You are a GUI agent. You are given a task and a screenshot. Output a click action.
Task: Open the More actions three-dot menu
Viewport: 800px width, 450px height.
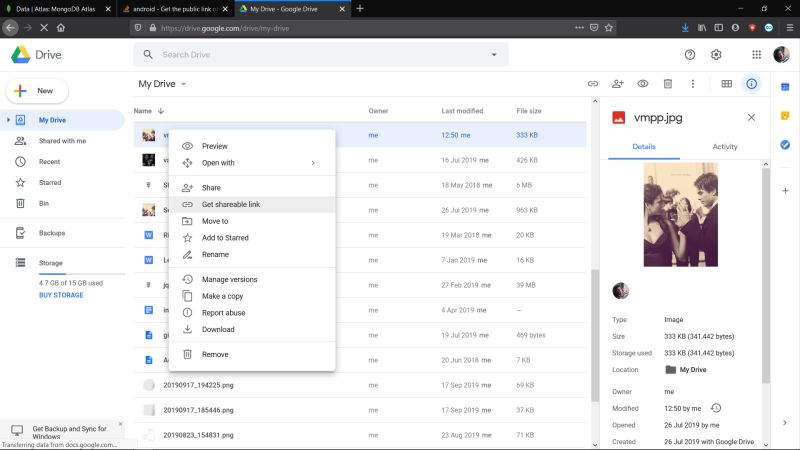coord(692,84)
